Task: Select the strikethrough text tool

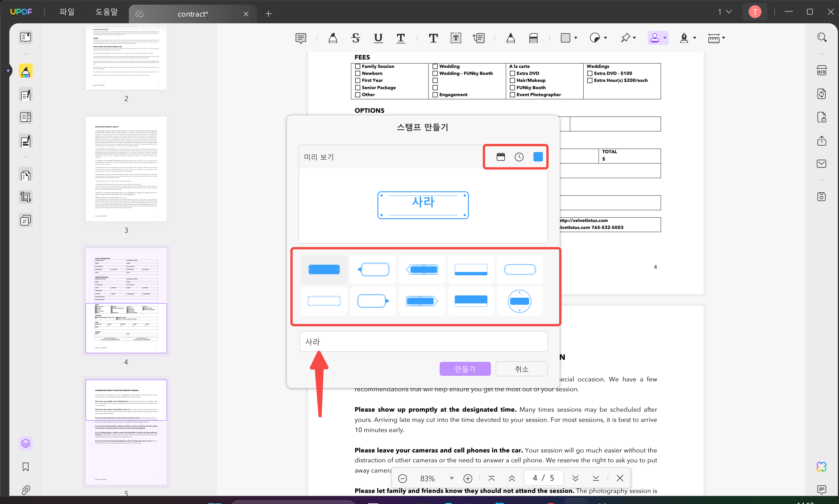Action: click(x=355, y=38)
